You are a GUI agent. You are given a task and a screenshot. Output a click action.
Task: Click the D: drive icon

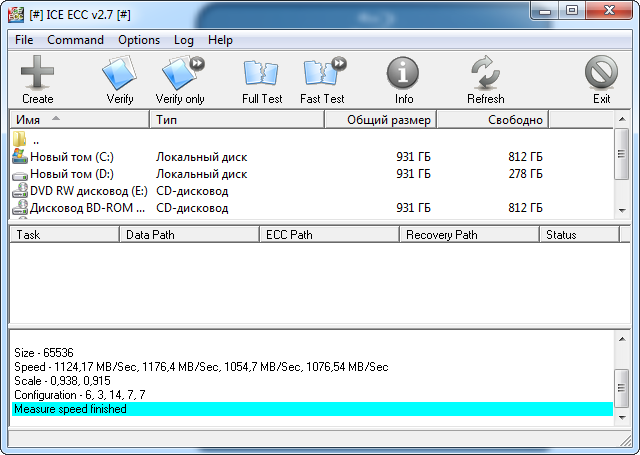tap(20, 175)
